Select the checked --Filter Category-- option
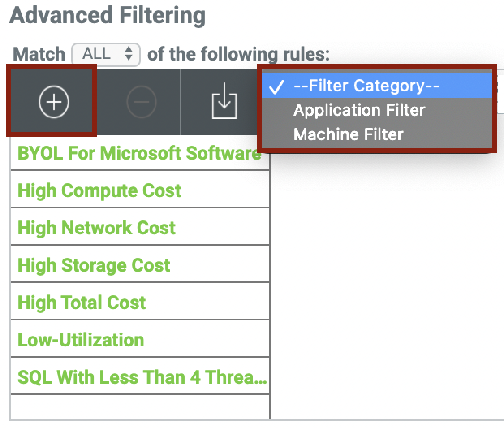 point(366,86)
